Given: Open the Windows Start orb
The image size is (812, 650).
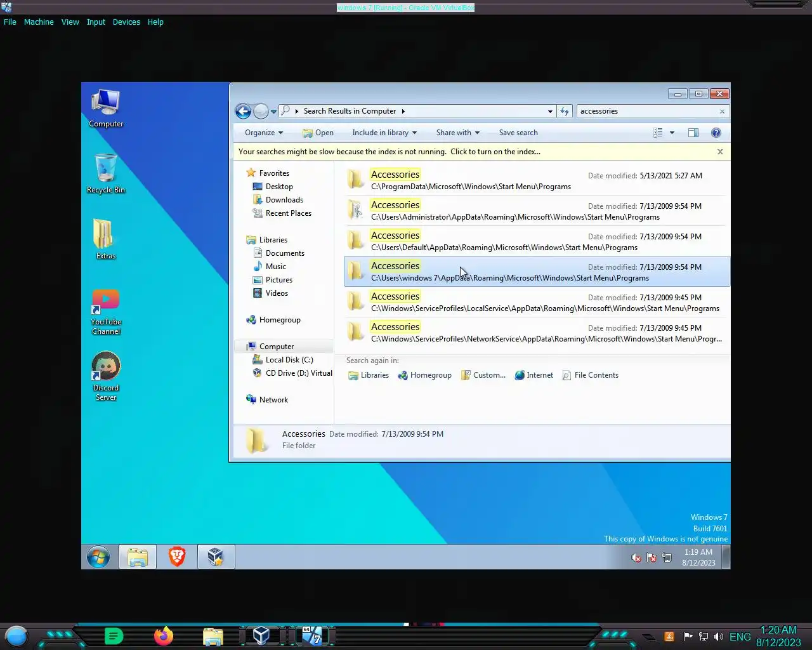Looking at the screenshot, I should click(98, 557).
